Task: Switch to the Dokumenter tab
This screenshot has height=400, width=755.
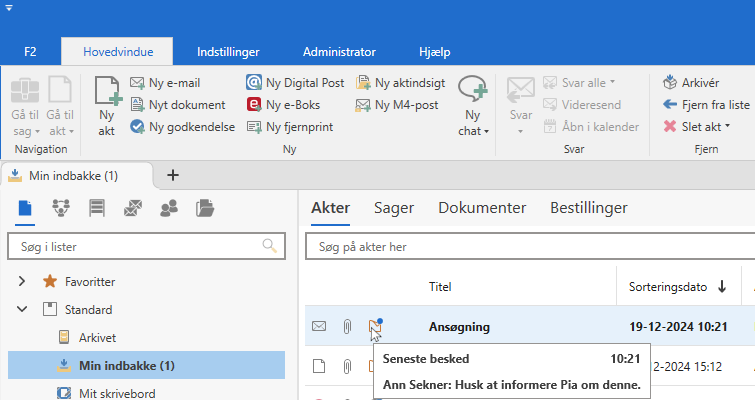Action: (x=482, y=208)
